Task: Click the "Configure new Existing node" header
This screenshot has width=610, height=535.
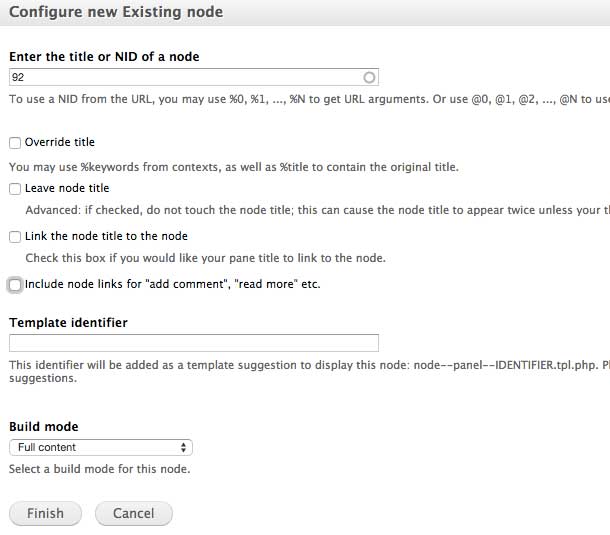Action: pos(116,13)
